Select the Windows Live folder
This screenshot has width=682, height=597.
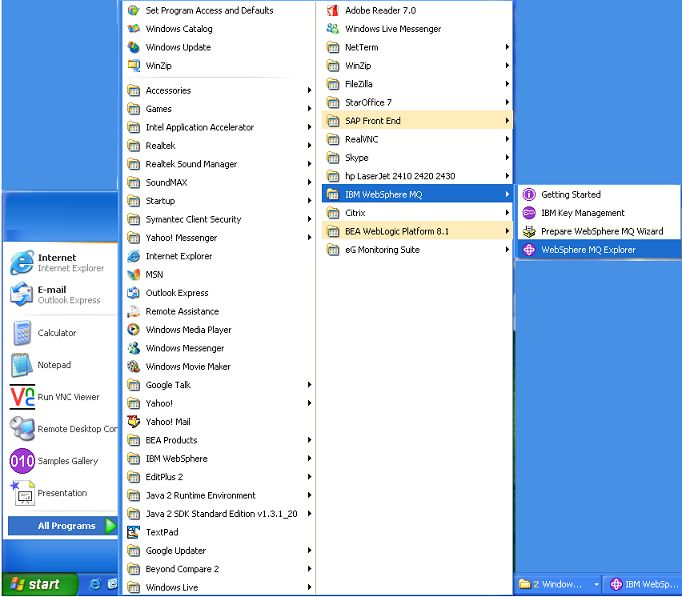pyautogui.click(x=219, y=587)
